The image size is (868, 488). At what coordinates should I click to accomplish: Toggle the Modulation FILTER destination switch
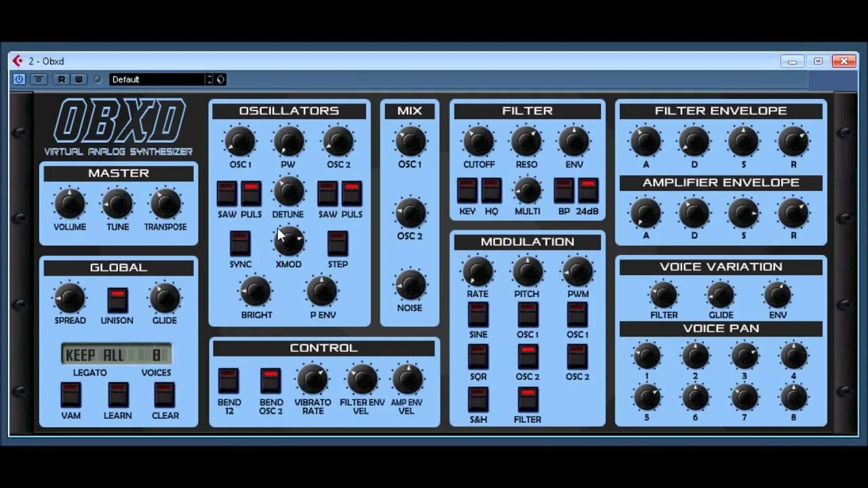click(x=528, y=399)
